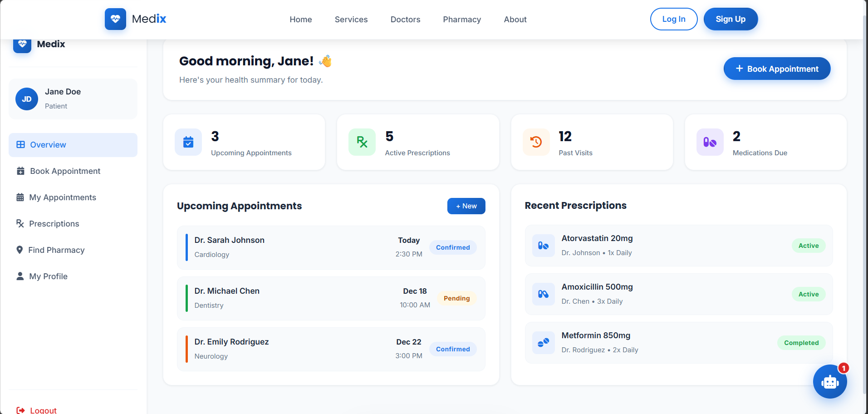Click the Past Visits history icon
Image resolution: width=868 pixels, height=414 pixels.
point(536,142)
